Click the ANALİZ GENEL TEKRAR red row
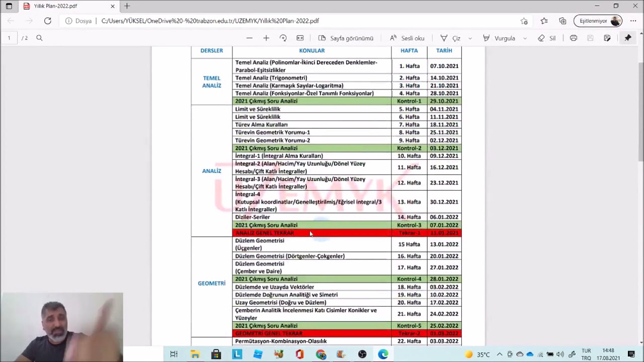 312,233
